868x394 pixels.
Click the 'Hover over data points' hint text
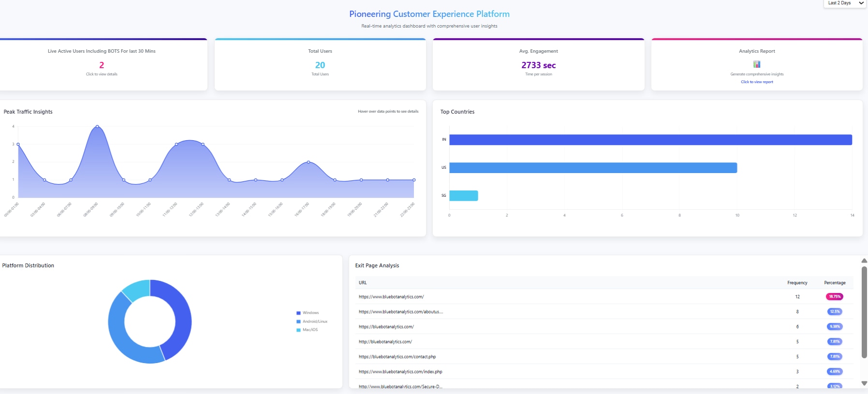[x=388, y=111]
